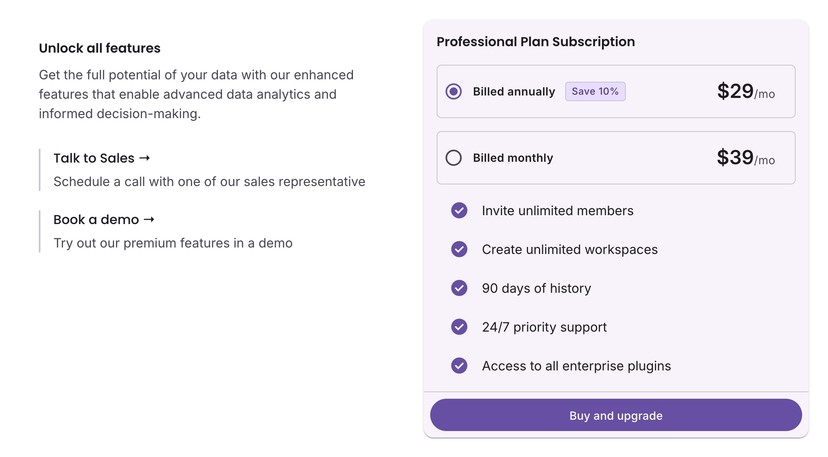
Task: Select the Billed monthly radio button
Action: point(454,158)
